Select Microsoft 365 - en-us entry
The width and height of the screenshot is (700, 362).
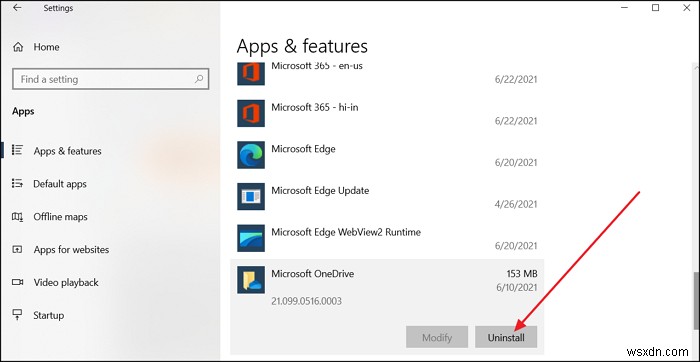[317, 66]
